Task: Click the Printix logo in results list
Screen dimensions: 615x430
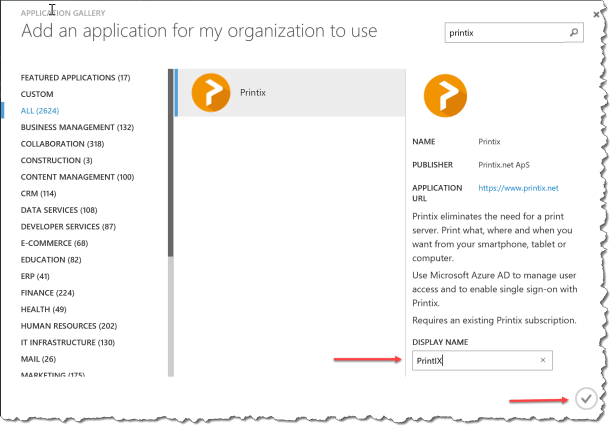Action: 210,93
